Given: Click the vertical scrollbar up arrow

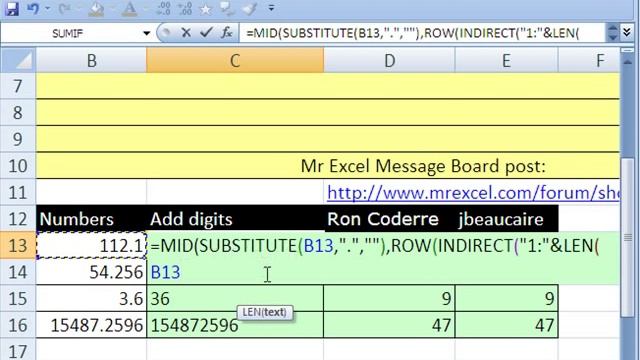Looking at the screenshot, I should [627, 62].
